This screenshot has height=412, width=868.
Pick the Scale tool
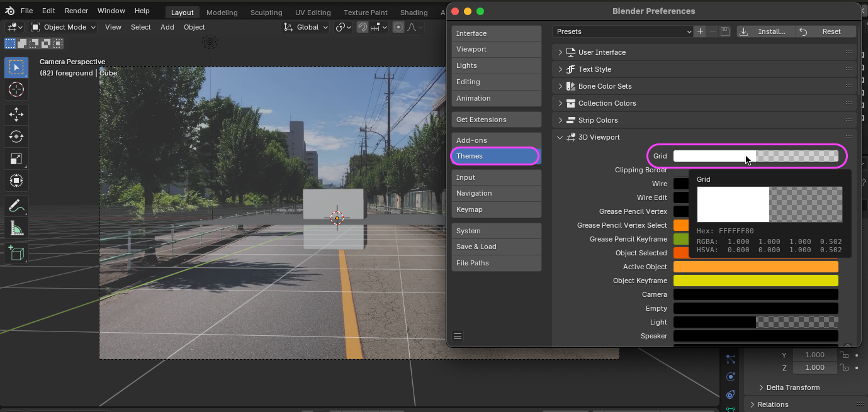point(16,159)
